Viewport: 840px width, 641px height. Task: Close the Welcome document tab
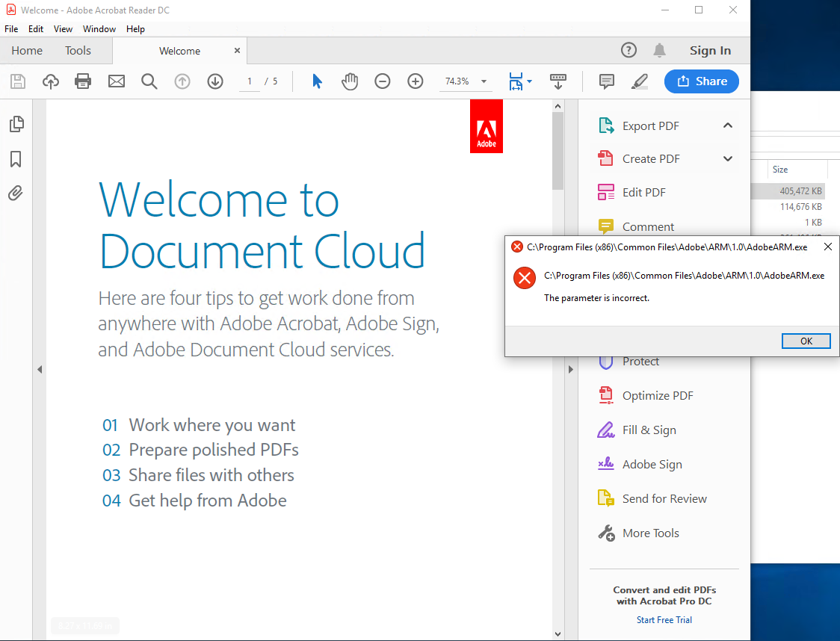238,50
